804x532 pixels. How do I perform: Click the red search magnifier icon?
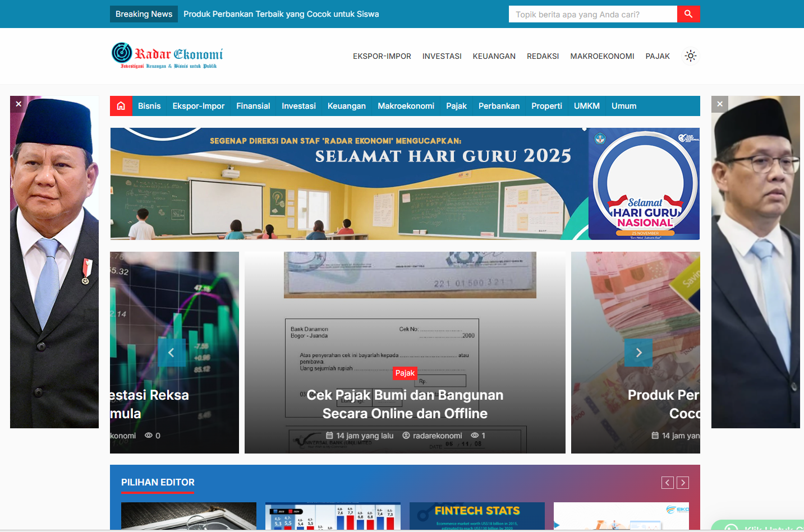click(688, 13)
